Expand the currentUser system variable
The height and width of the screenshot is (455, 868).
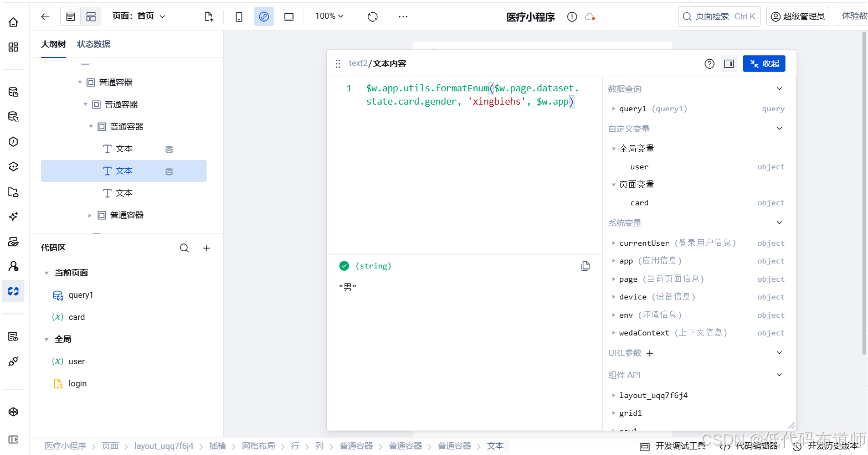tap(614, 243)
